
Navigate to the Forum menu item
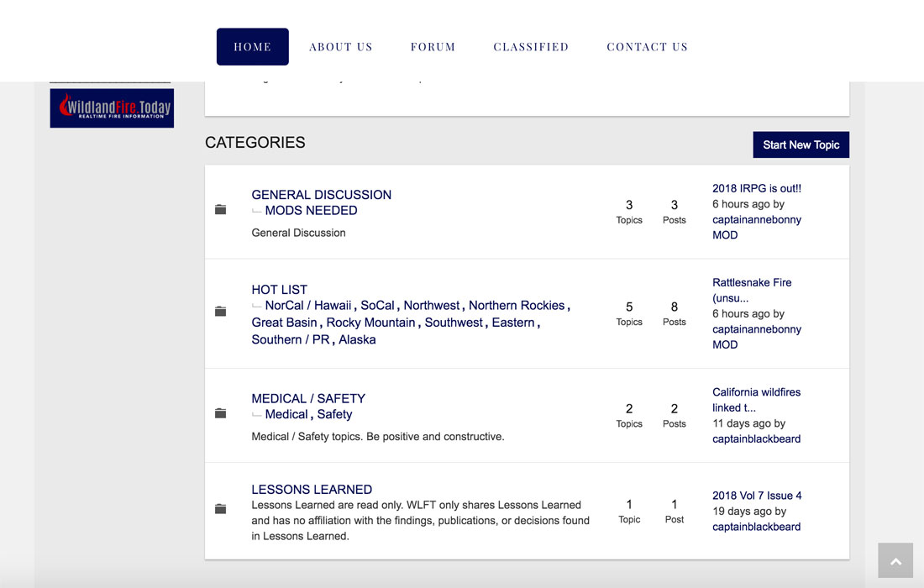(433, 47)
